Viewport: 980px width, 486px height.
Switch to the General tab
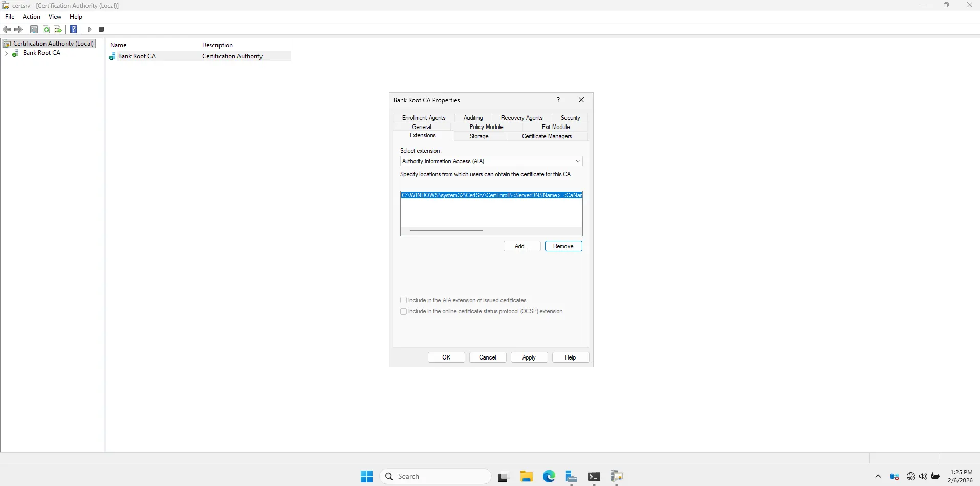pos(422,127)
